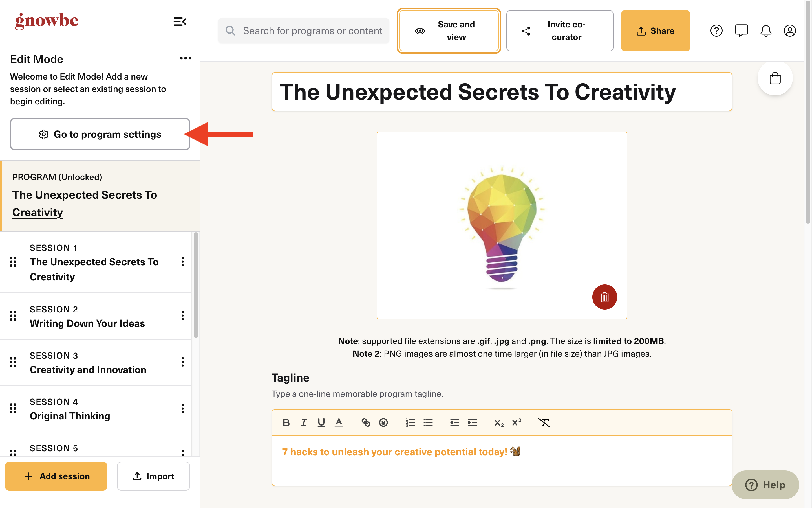Open Session 2 Writing Down Your Ideas menu

click(x=182, y=316)
